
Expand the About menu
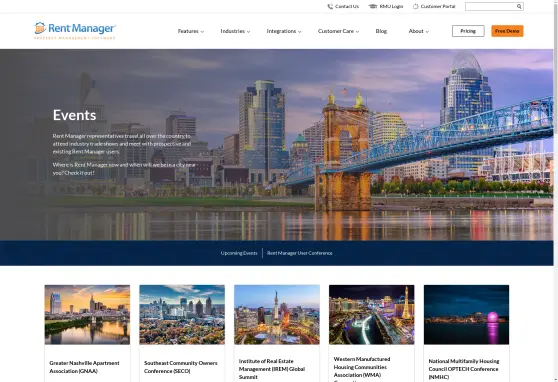(x=418, y=31)
